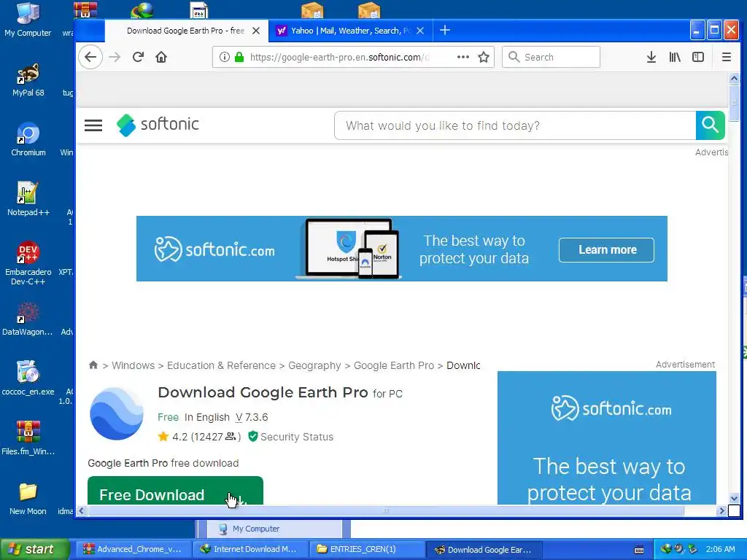Go back using the browser back arrow
Image resolution: width=747 pixels, height=560 pixels.
(x=90, y=57)
